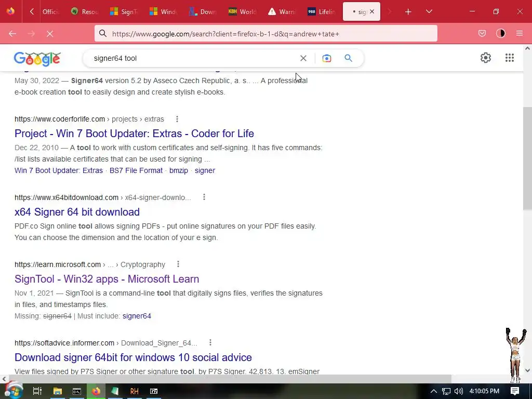532x399 pixels.
Task: Switch to the Down tab
Action: [203, 11]
